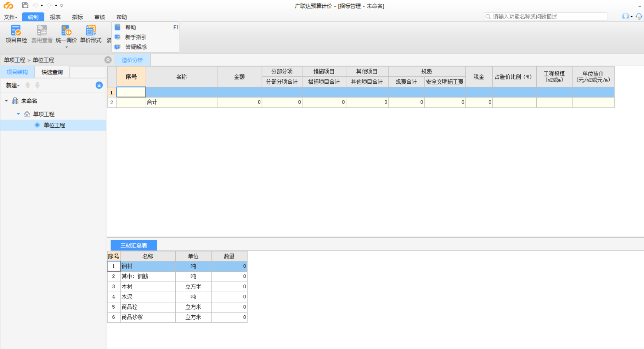The height and width of the screenshot is (349, 644).
Task: Click the 数量 column header in materials table
Action: pyautogui.click(x=229, y=256)
